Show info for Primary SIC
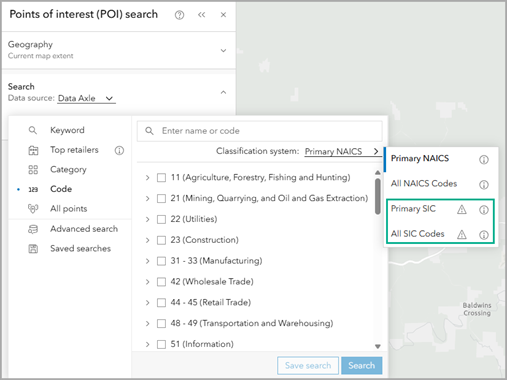Image resolution: width=507 pixels, height=380 pixels. point(484,210)
